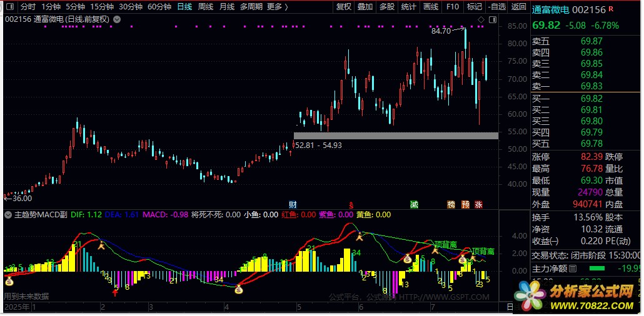Click the red up arrow signal in MACD panel

[116, 292]
